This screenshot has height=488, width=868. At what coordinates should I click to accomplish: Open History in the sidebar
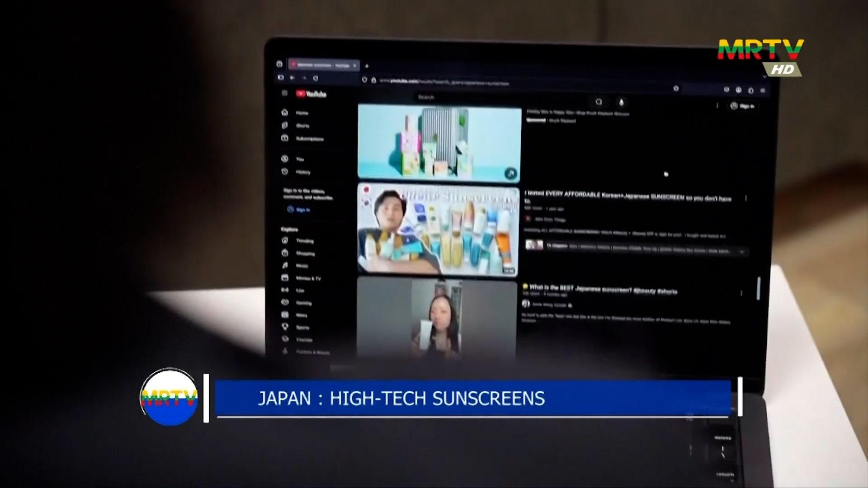tap(297, 172)
